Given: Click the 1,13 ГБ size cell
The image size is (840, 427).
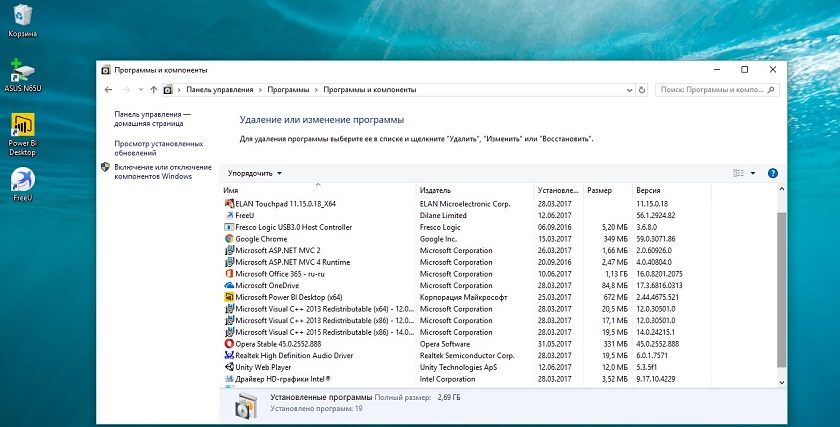Looking at the screenshot, I should tap(614, 274).
